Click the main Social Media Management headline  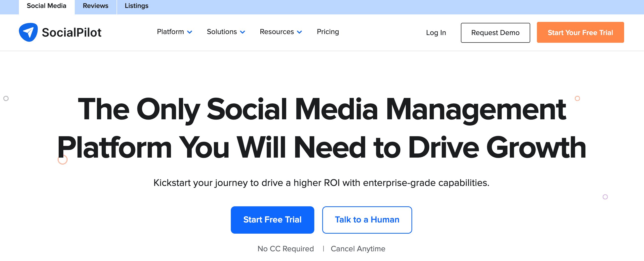(x=322, y=128)
